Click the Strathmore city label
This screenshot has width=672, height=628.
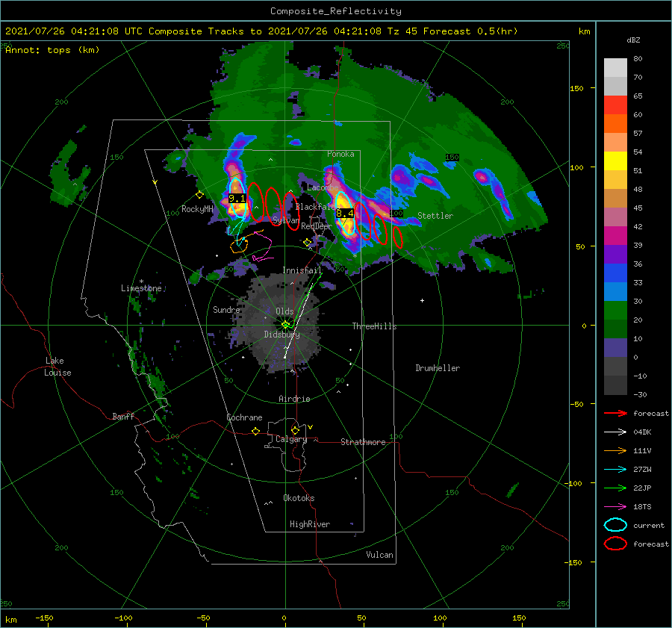pyautogui.click(x=363, y=442)
